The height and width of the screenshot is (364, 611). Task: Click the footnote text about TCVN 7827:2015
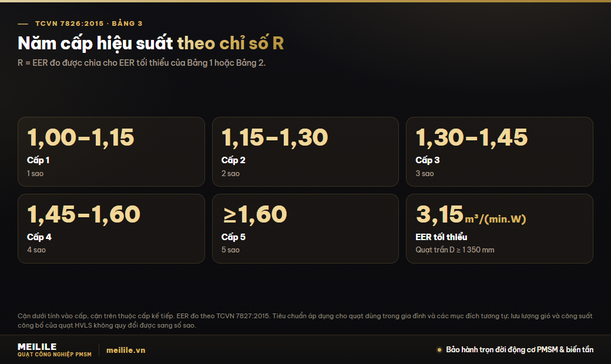pos(305,321)
